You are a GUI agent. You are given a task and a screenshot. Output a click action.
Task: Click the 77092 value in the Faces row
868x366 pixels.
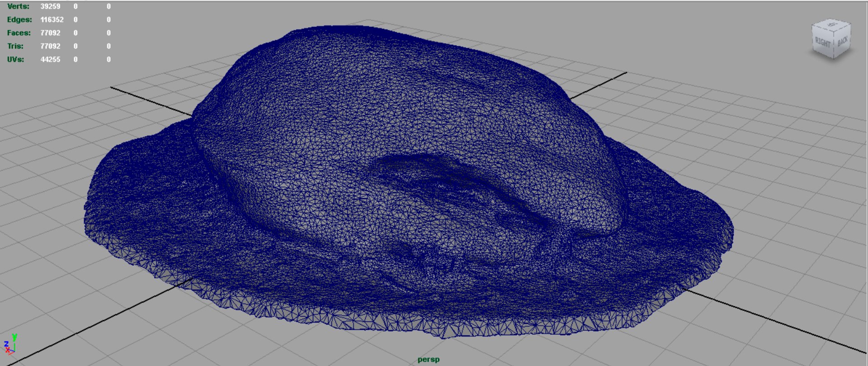pos(50,33)
